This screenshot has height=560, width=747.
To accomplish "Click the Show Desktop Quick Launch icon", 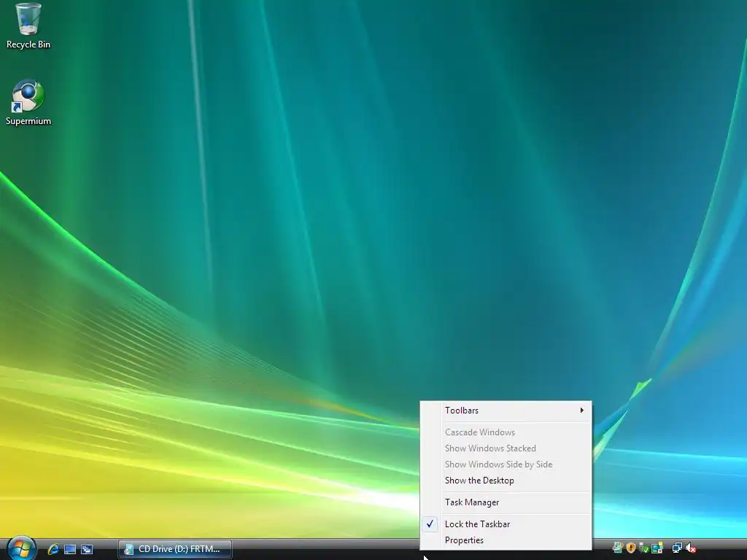I will pos(70,549).
